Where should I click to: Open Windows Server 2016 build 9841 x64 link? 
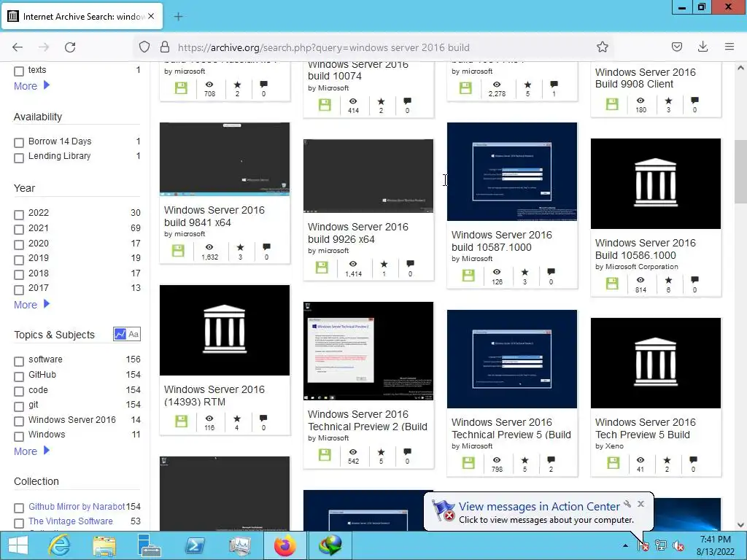coord(214,216)
